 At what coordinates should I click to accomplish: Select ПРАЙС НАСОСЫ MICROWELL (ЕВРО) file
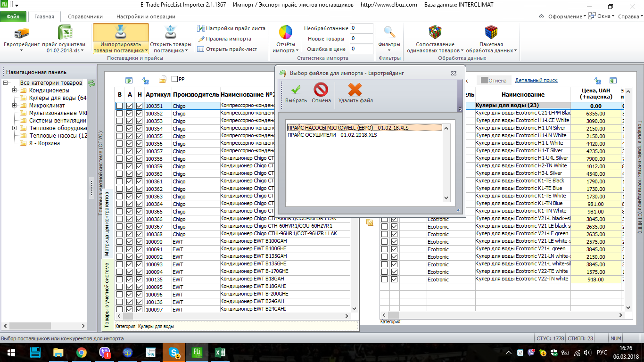[x=364, y=128]
